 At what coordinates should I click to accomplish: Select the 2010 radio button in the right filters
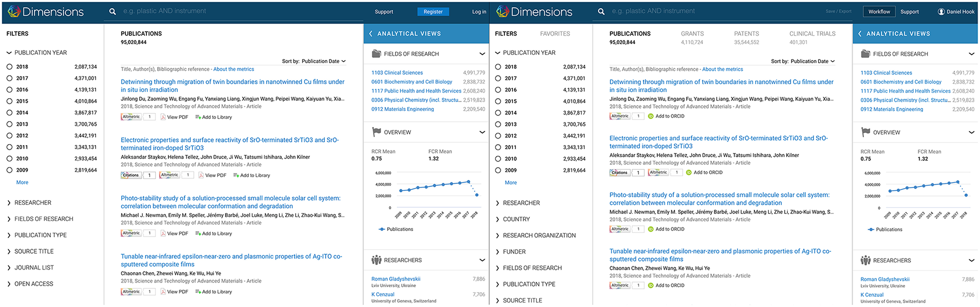498,159
